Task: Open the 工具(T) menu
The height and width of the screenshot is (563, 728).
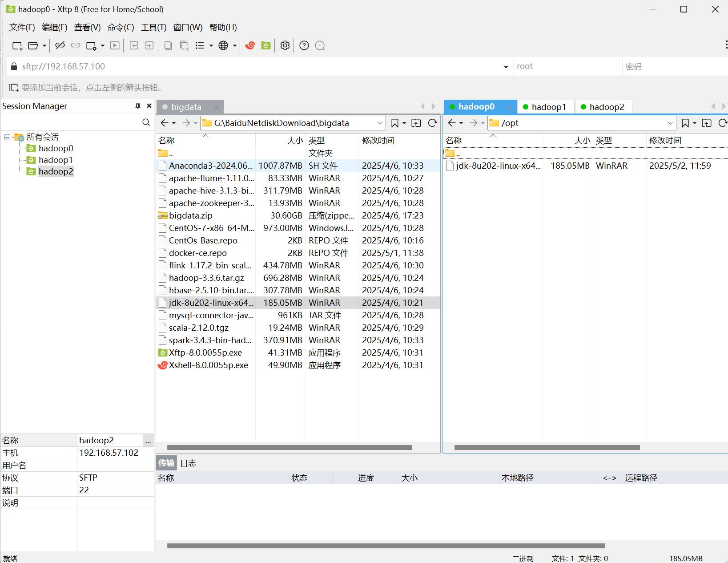Action: (x=154, y=28)
